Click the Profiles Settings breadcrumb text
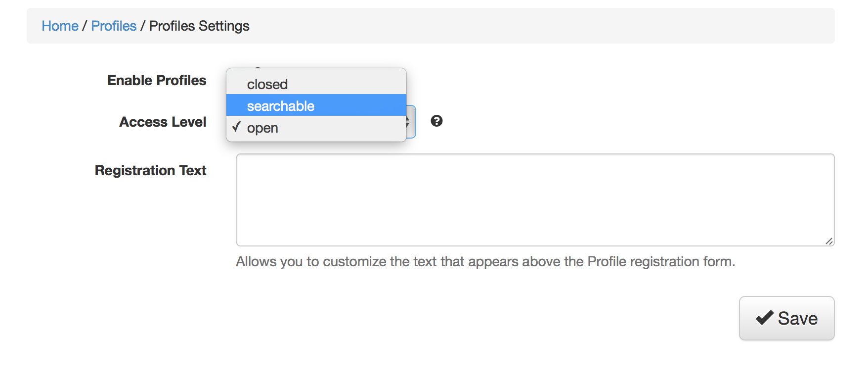This screenshot has height=388, width=868. click(199, 26)
